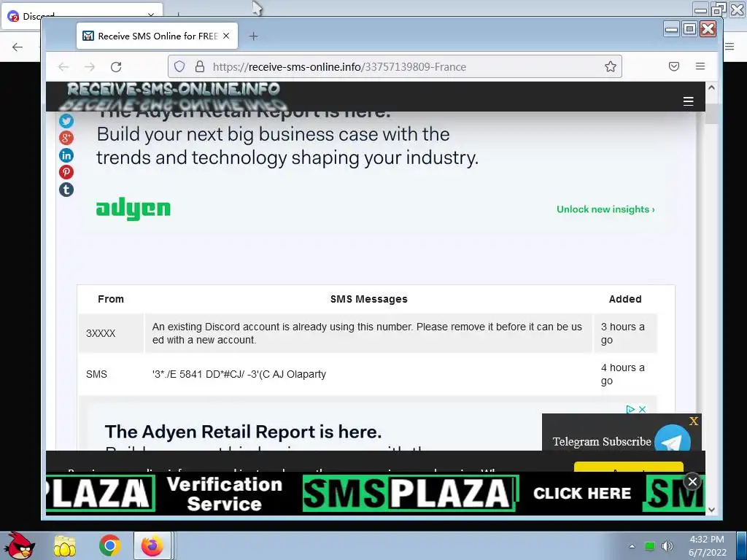Click '3 hours ago' timestamp cell
The image size is (747, 560).
tap(625, 333)
